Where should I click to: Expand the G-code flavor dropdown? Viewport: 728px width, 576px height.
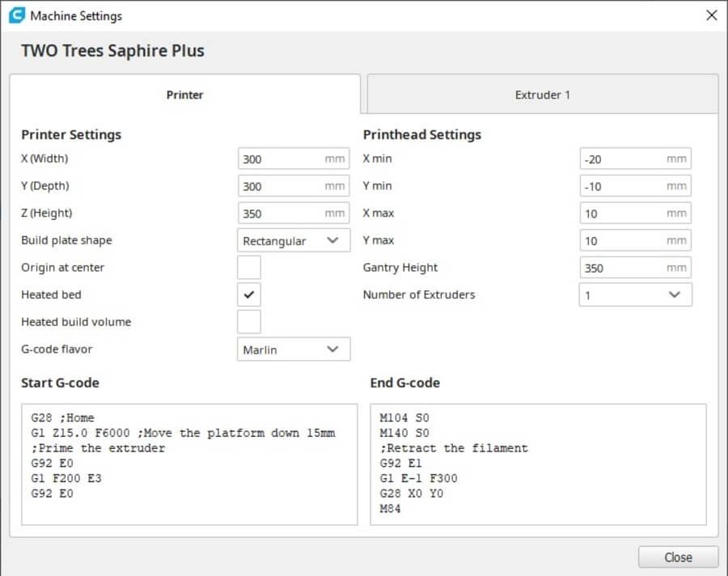tap(294, 349)
